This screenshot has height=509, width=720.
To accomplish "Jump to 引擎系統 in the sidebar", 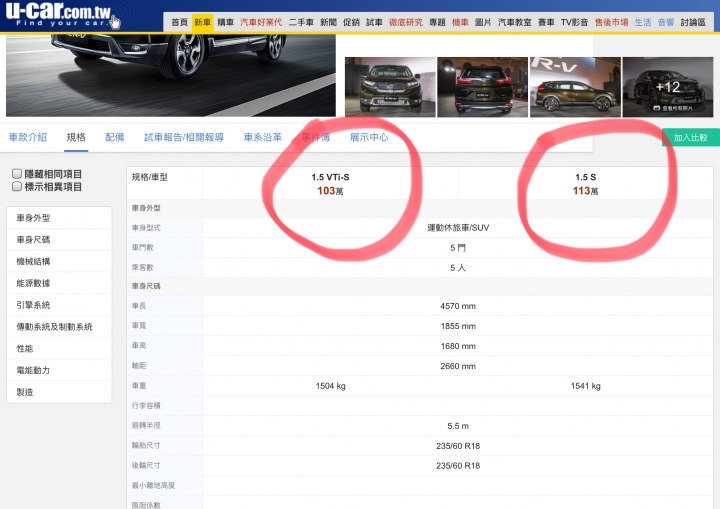I will (59, 305).
